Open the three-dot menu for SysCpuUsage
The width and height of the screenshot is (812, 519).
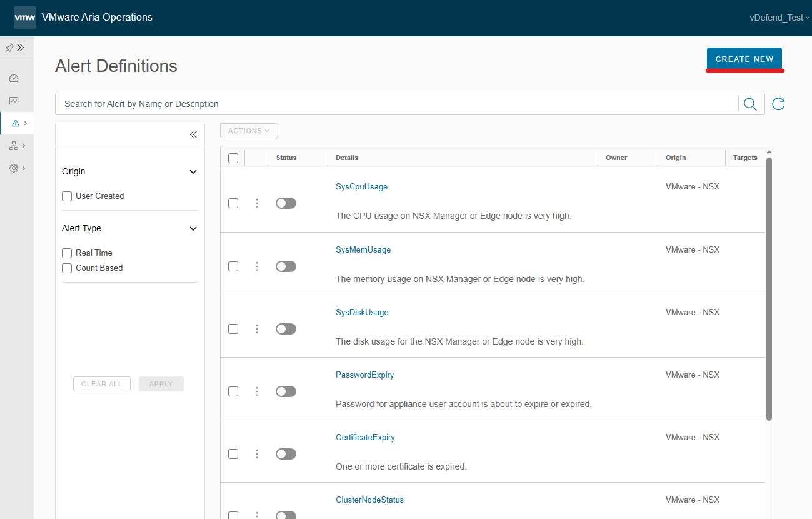(257, 203)
